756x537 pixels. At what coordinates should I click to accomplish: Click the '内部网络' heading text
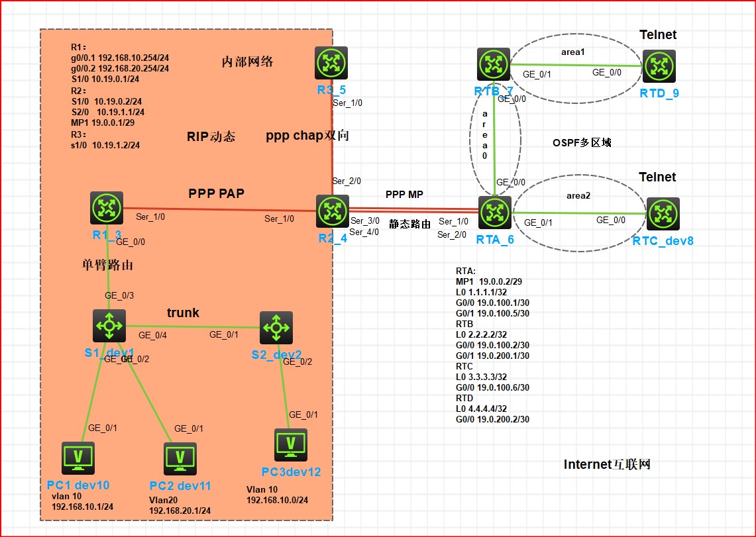tap(247, 62)
